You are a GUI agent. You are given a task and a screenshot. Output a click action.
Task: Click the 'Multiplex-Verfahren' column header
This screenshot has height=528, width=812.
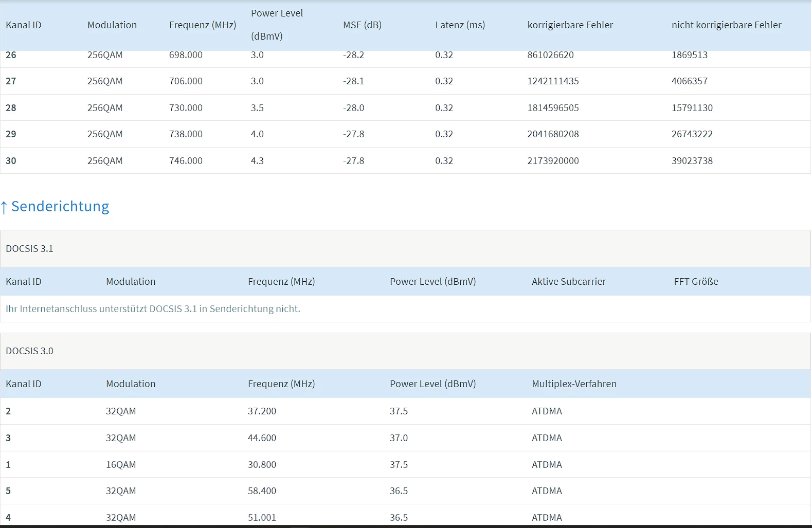[x=574, y=384]
